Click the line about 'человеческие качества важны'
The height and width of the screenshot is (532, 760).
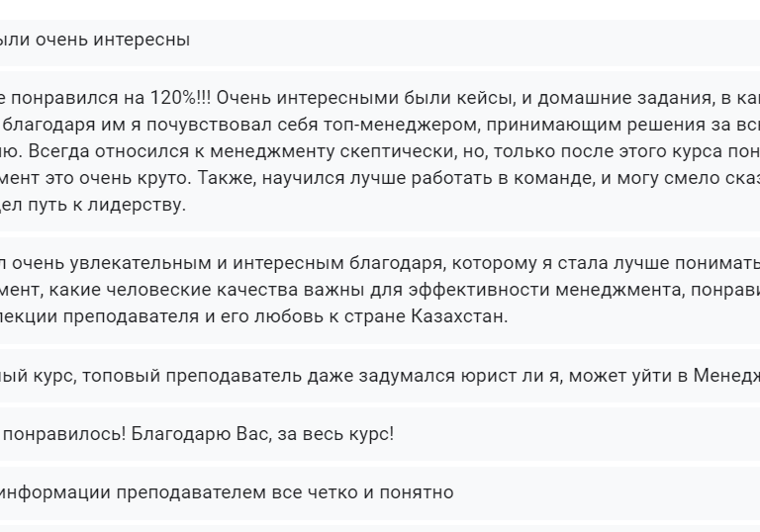[380, 290]
